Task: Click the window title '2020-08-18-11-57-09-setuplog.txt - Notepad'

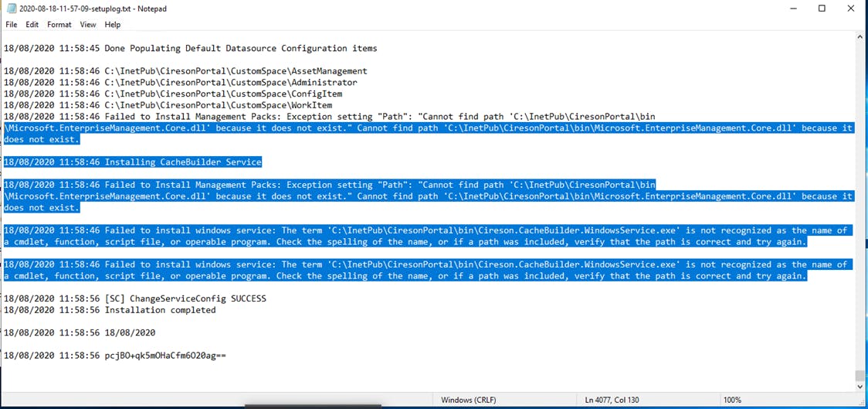Action: (x=93, y=9)
